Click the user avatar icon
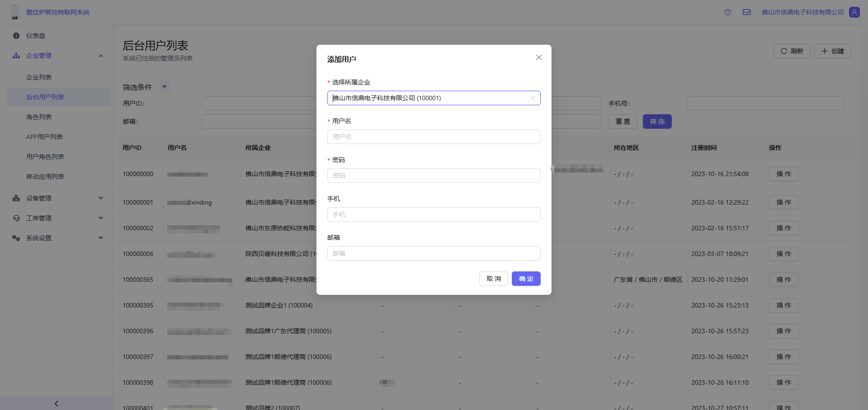 854,12
